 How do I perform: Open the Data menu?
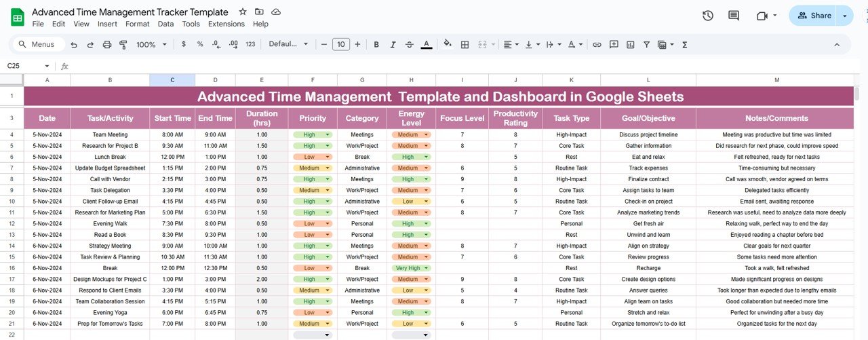pyautogui.click(x=165, y=24)
